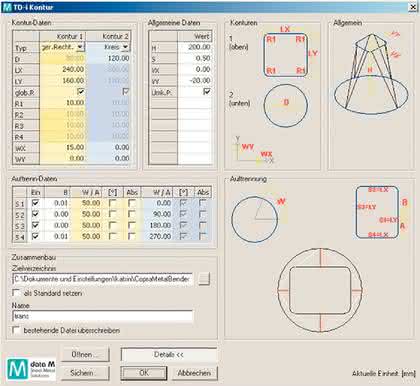Toggle first [°] checkbox in row S1
The image size is (420, 386).
click(113, 203)
